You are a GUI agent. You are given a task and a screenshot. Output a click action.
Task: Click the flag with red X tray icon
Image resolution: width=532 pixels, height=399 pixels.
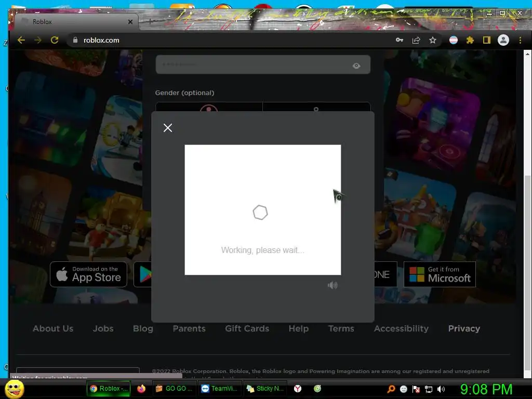[416, 389]
